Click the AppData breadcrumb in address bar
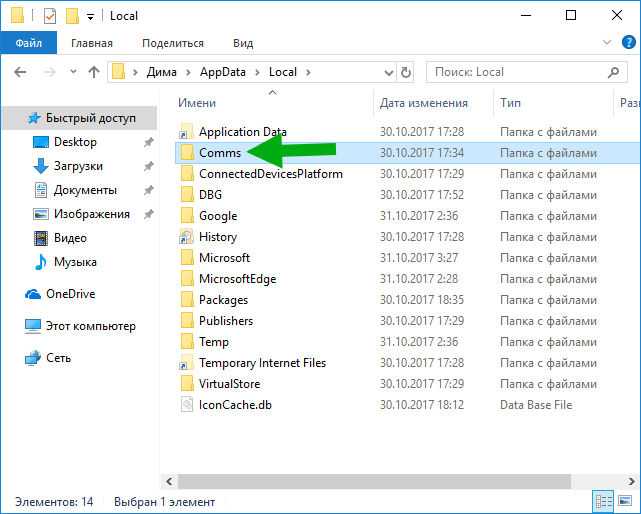This screenshot has height=514, width=641. [223, 72]
